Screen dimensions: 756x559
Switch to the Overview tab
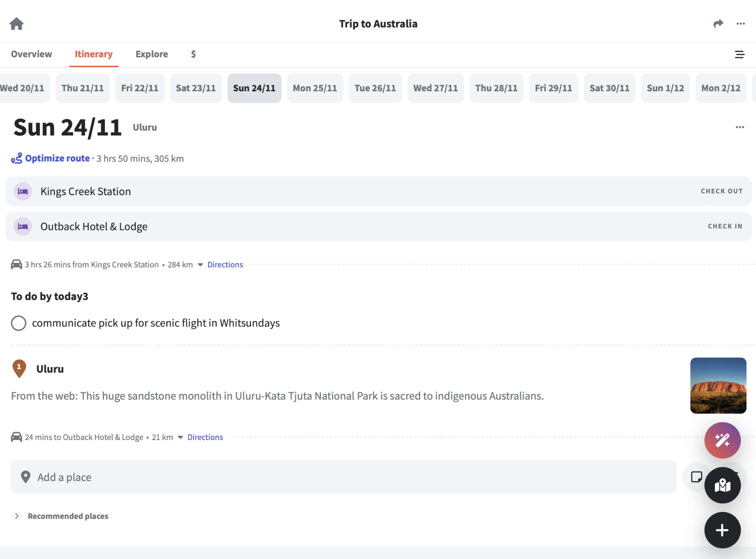pos(32,54)
